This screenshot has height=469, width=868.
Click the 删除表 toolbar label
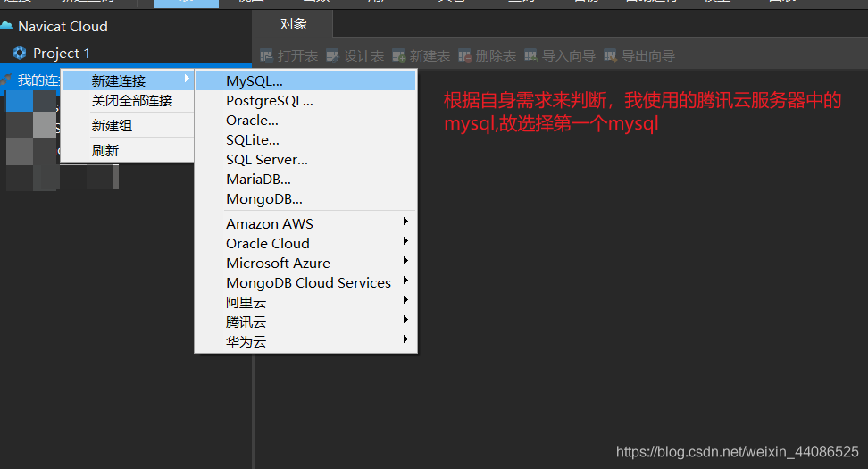496,56
